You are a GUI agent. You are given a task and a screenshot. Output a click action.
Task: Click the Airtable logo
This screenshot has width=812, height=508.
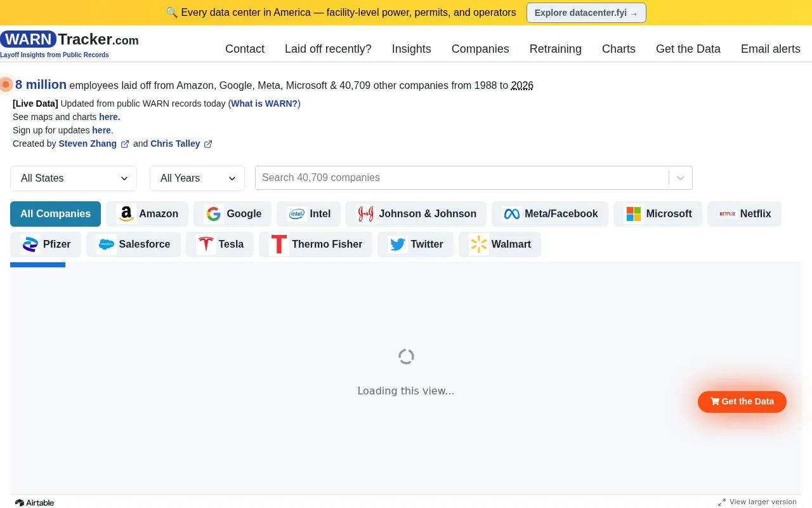35,503
